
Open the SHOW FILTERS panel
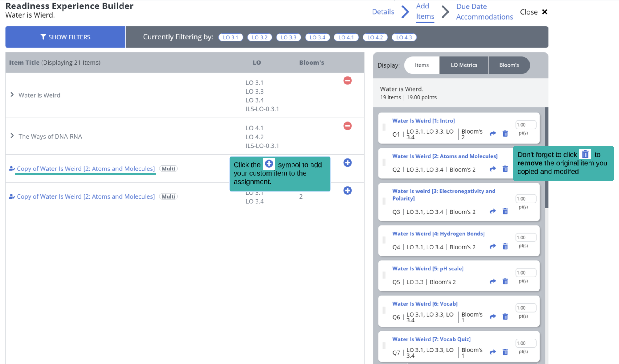coord(65,37)
